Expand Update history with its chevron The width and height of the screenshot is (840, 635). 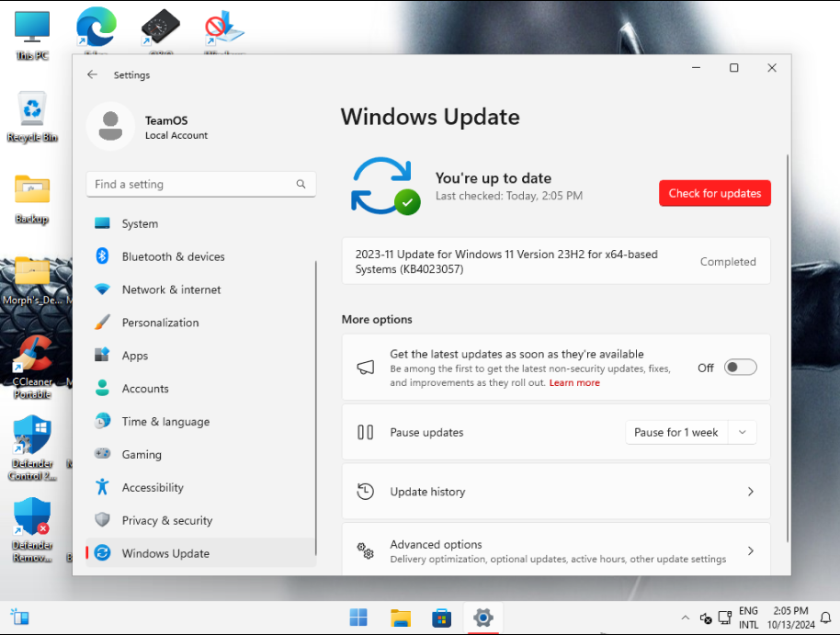(x=751, y=492)
